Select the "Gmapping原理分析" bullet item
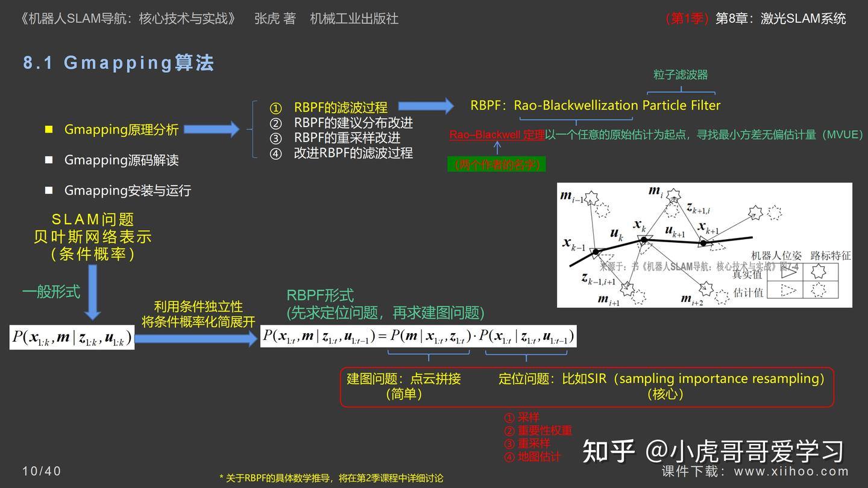The image size is (868, 488). tap(121, 130)
